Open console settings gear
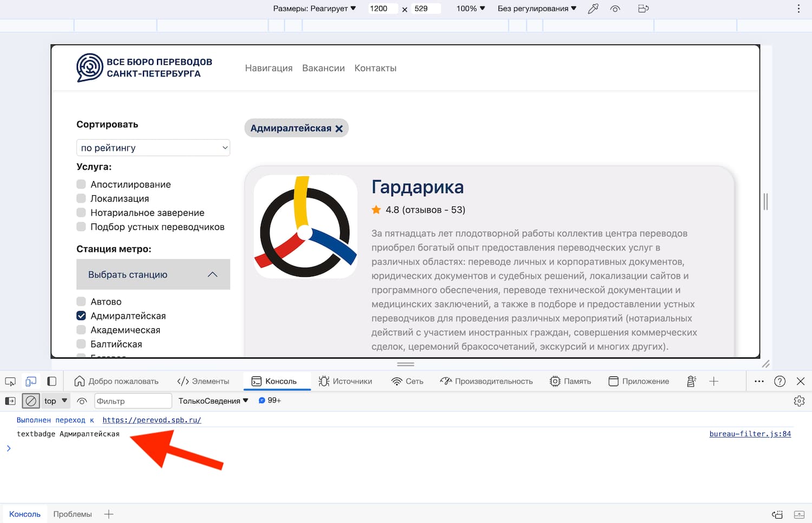The image size is (812, 523). pyautogui.click(x=799, y=401)
